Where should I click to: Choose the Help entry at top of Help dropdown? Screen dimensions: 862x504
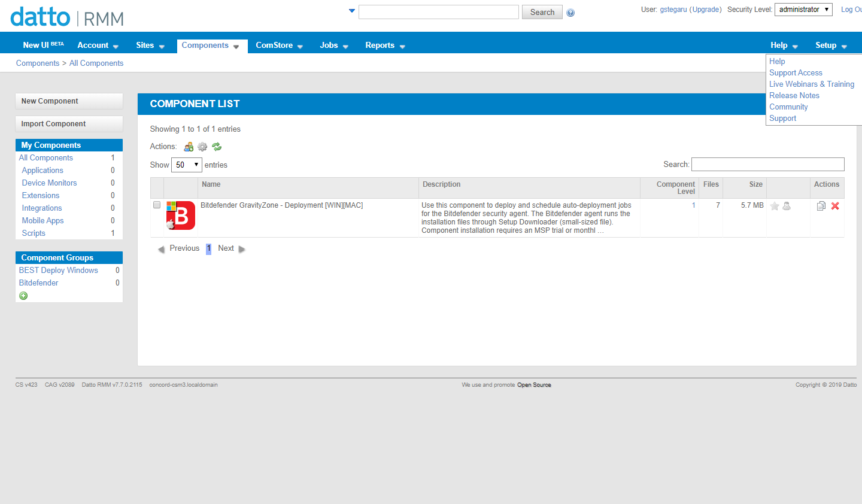pos(777,62)
